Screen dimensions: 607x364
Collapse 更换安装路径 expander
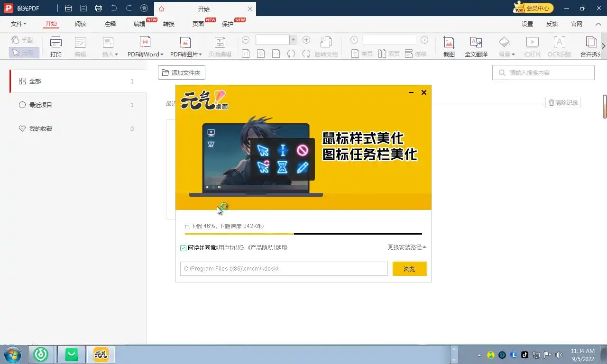coord(407,247)
